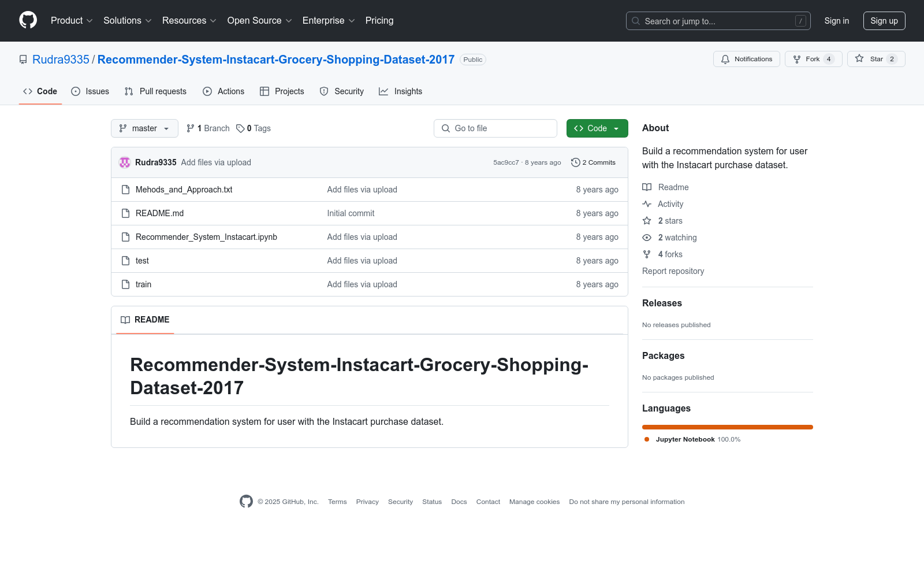Viewport: 924px width, 578px height.
Task: Go to the Actions tab
Action: [223, 91]
